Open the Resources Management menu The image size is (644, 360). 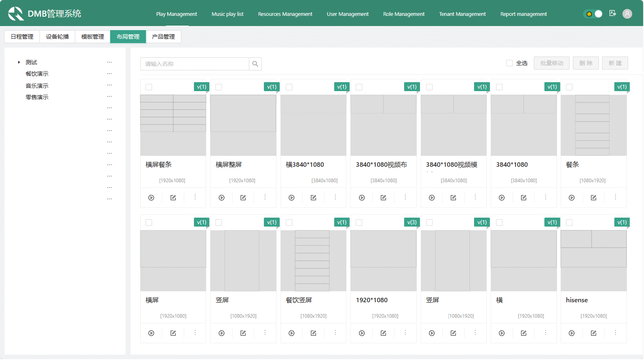285,14
